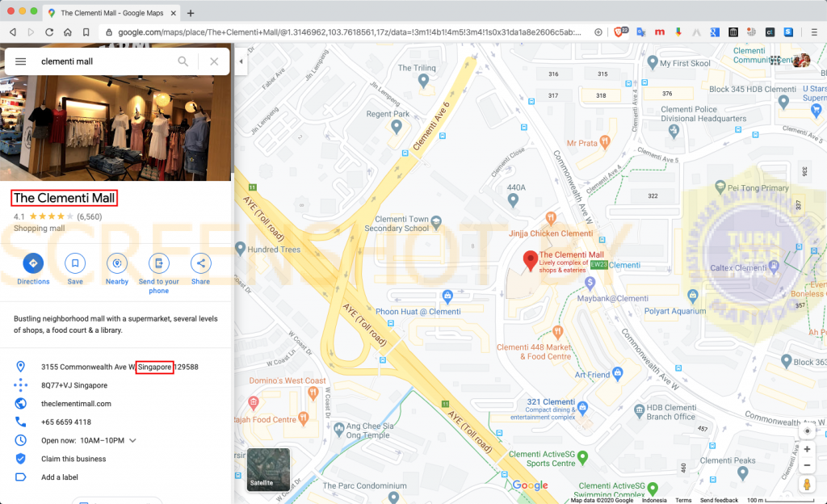Open Brave Shields icon
The width and height of the screenshot is (827, 504).
pyautogui.click(x=620, y=32)
